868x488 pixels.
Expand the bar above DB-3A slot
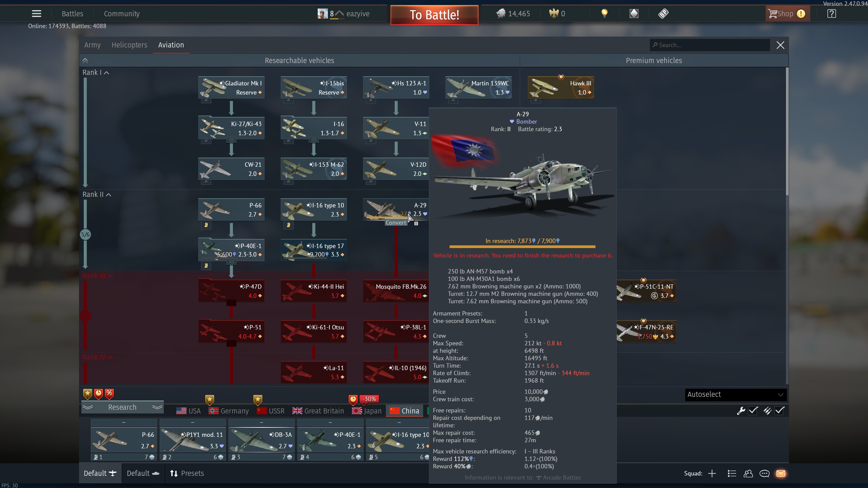tap(261, 423)
